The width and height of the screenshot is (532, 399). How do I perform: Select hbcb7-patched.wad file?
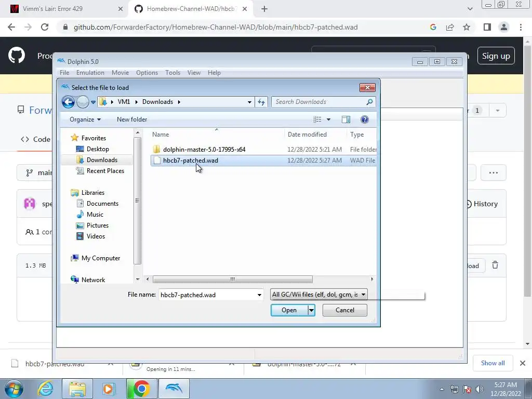click(263, 161)
